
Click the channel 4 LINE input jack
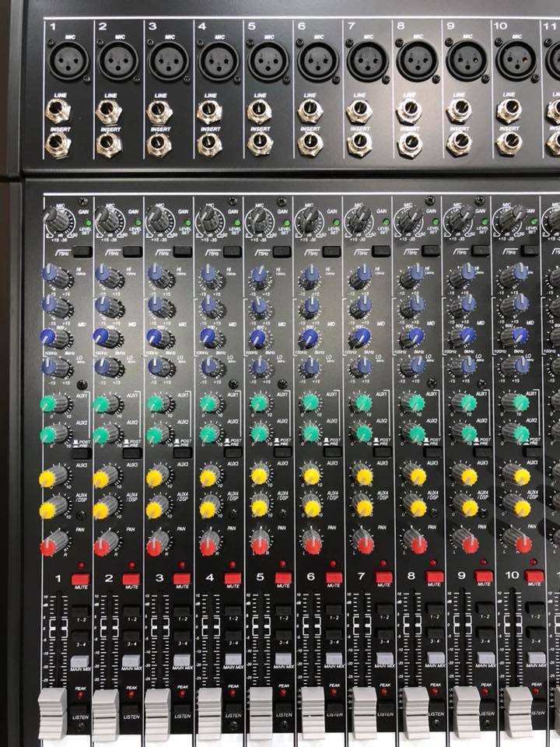[209, 111]
